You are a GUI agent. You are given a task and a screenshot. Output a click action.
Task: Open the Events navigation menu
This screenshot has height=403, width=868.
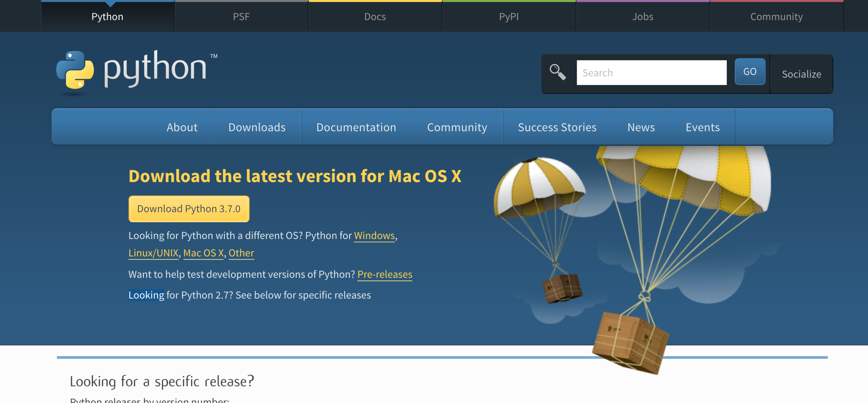702,127
